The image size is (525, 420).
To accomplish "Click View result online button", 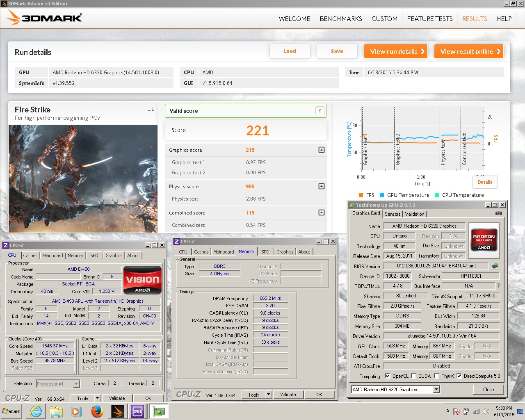I will point(469,51).
